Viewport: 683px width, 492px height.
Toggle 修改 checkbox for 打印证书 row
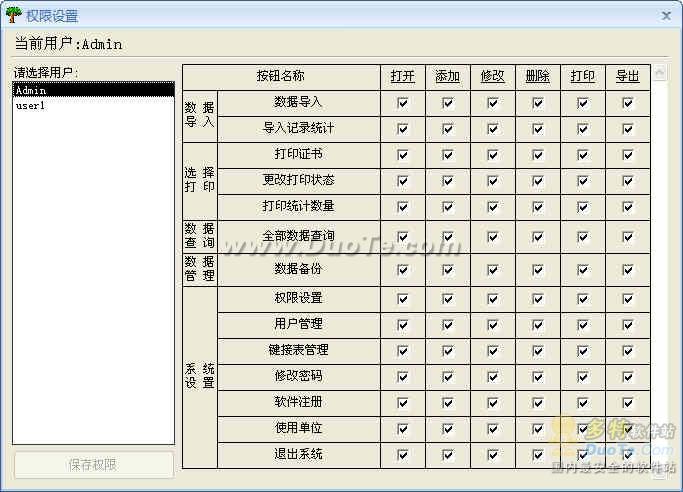click(493, 155)
